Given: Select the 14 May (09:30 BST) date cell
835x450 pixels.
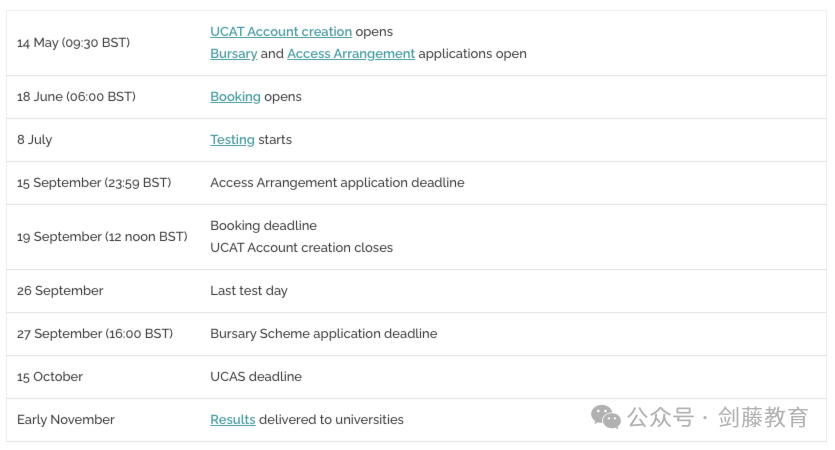Looking at the screenshot, I should 73,43.
